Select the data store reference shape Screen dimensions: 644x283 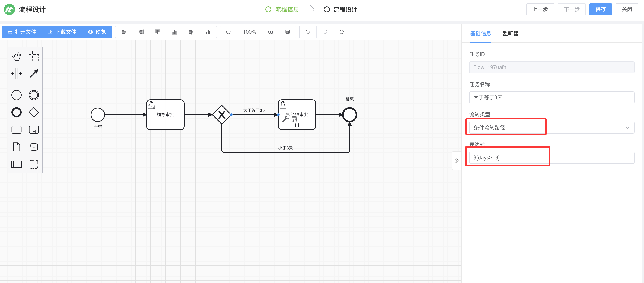[34, 147]
